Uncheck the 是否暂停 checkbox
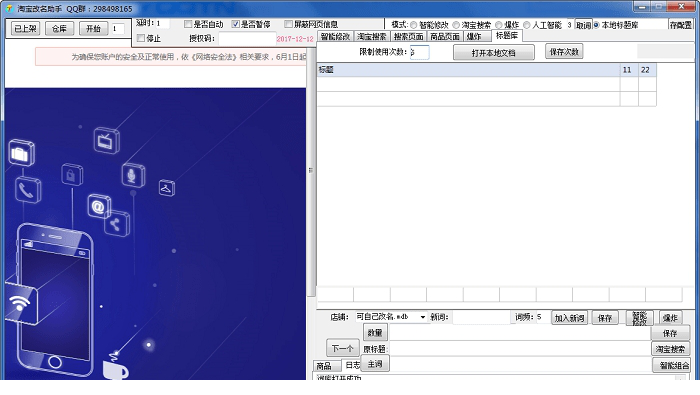This screenshot has width=700, height=395. pos(236,24)
